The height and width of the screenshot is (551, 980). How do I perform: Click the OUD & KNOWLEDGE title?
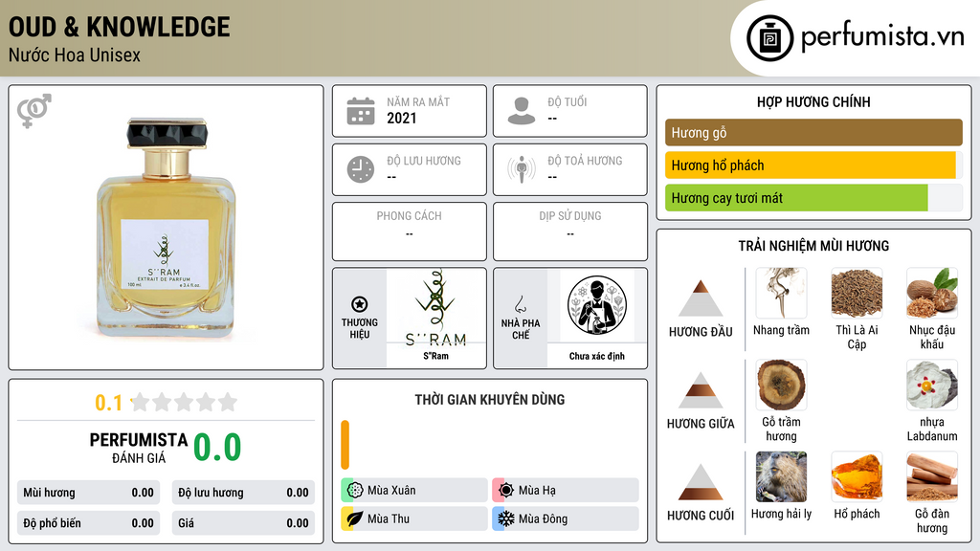point(119,27)
